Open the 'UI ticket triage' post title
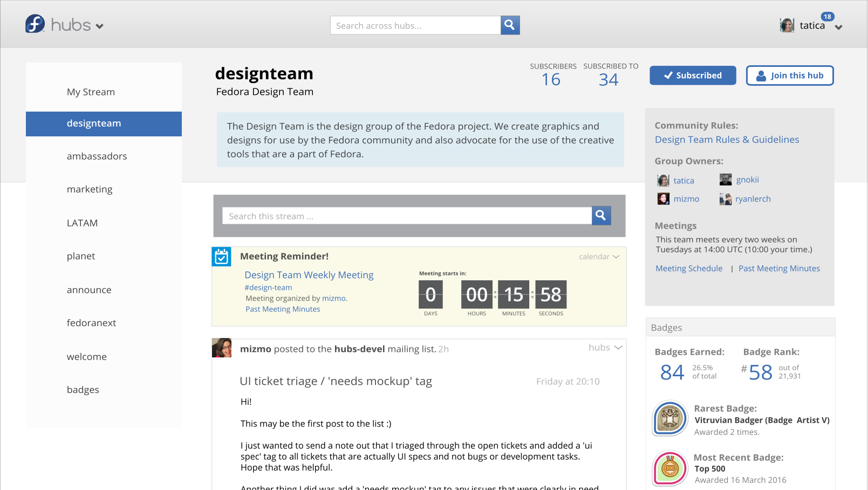The image size is (868, 490). [x=336, y=381]
